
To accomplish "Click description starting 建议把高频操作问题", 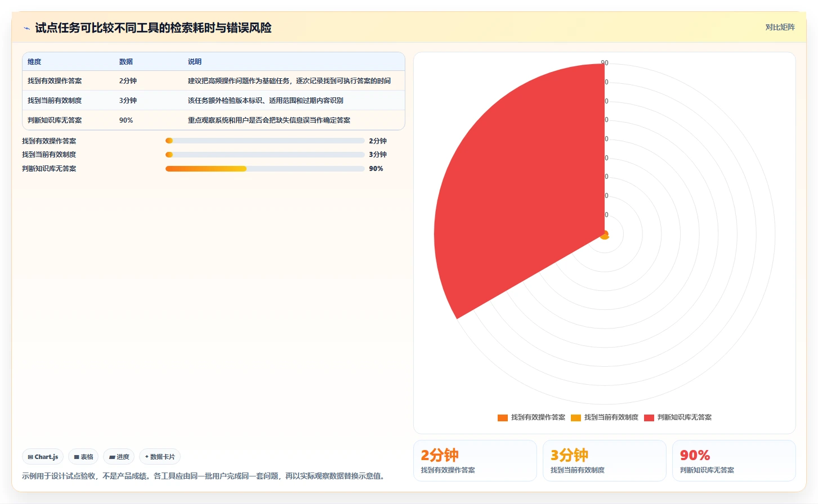I will click(x=289, y=81).
